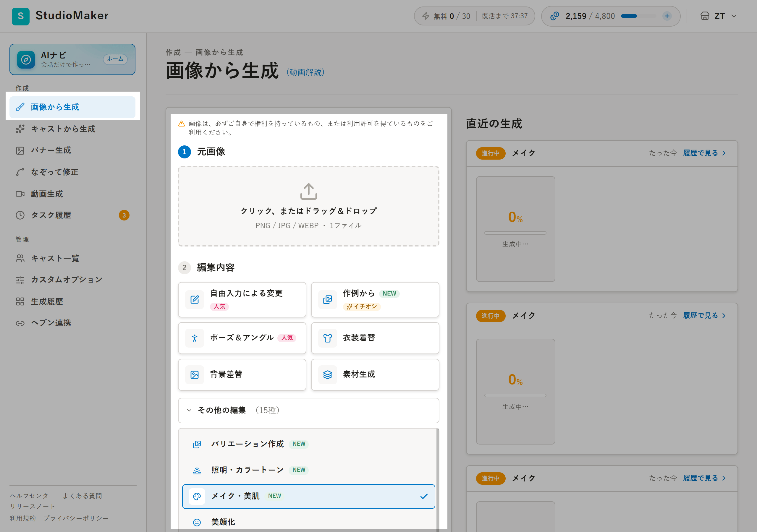This screenshot has width=757, height=532.
Task: Select 自由入力による変更 edit option
Action: coord(242,300)
